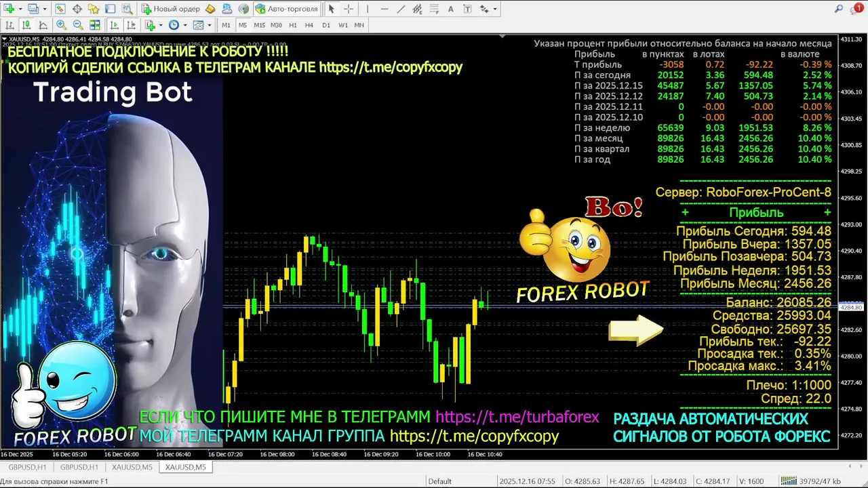This screenshot has height=488, width=868.
Task: Open the Terminal panel icon
Action: click(x=111, y=9)
